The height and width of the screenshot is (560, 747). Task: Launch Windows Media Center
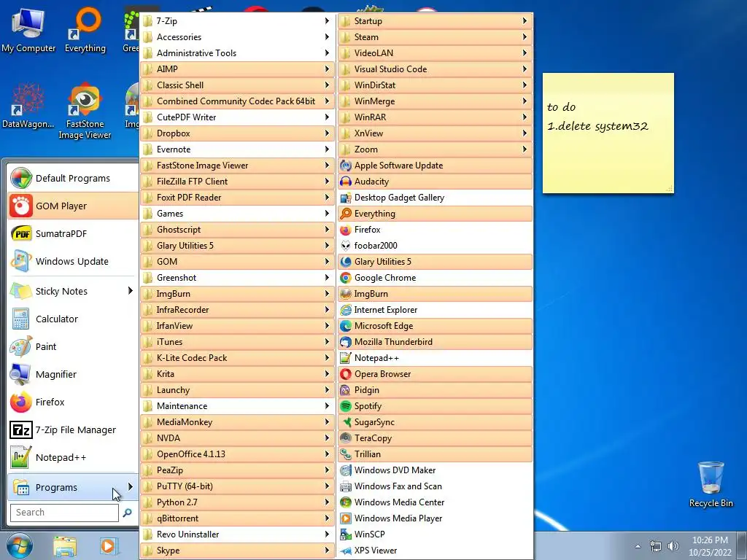(435, 502)
